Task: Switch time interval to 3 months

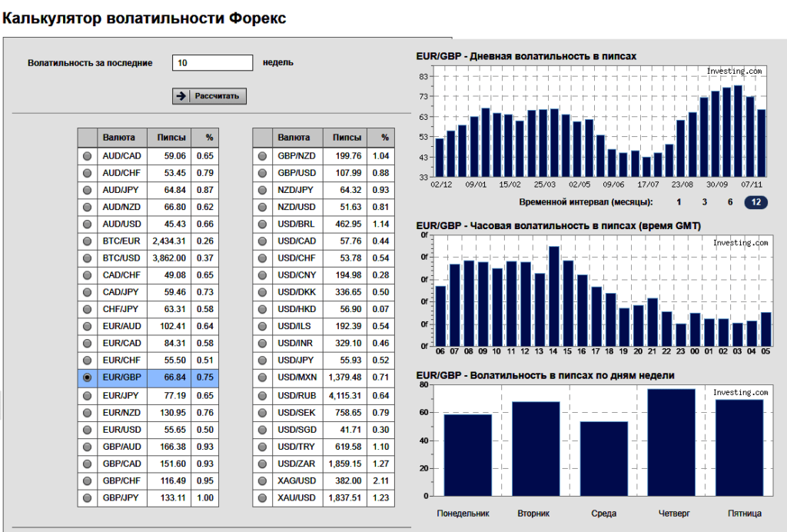Action: (704, 202)
